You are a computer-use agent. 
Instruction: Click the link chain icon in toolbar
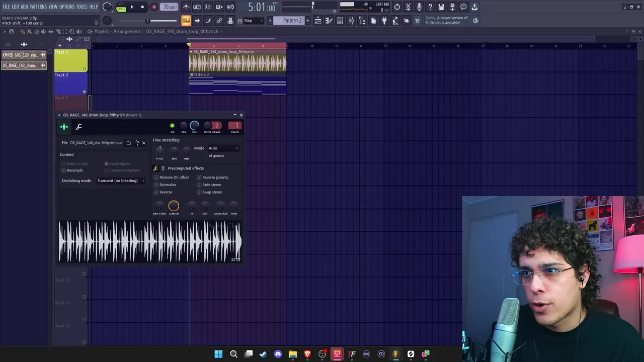(219, 21)
